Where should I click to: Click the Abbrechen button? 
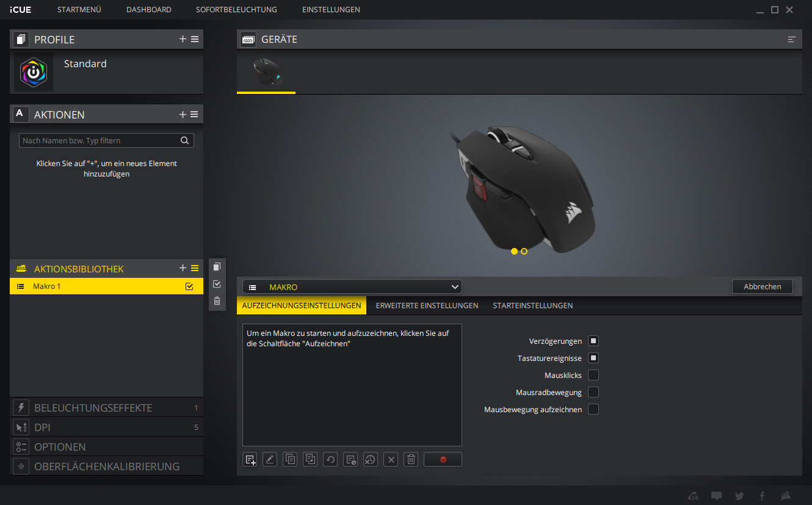pos(762,286)
